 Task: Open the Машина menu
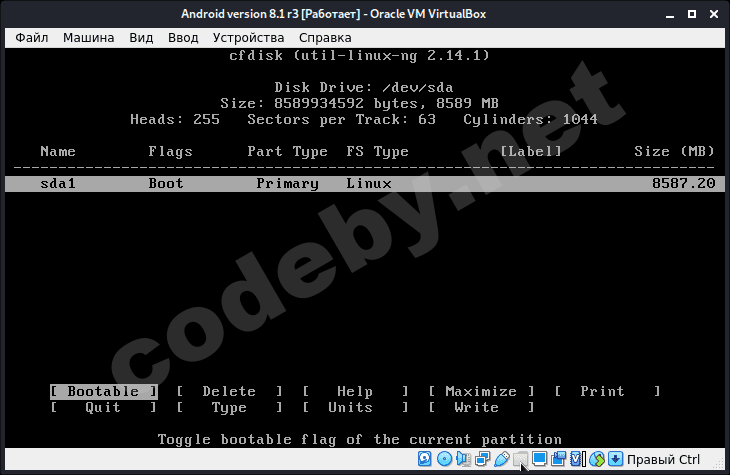pos(88,38)
